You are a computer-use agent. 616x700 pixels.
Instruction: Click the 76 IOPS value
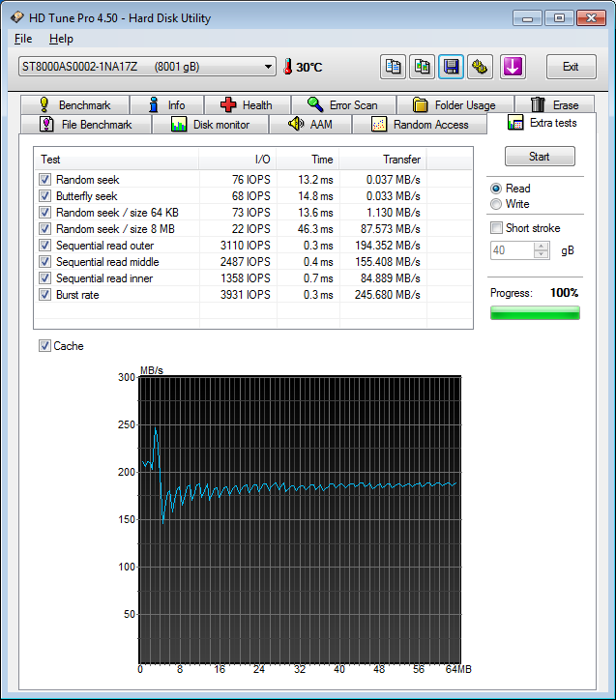[x=250, y=180]
